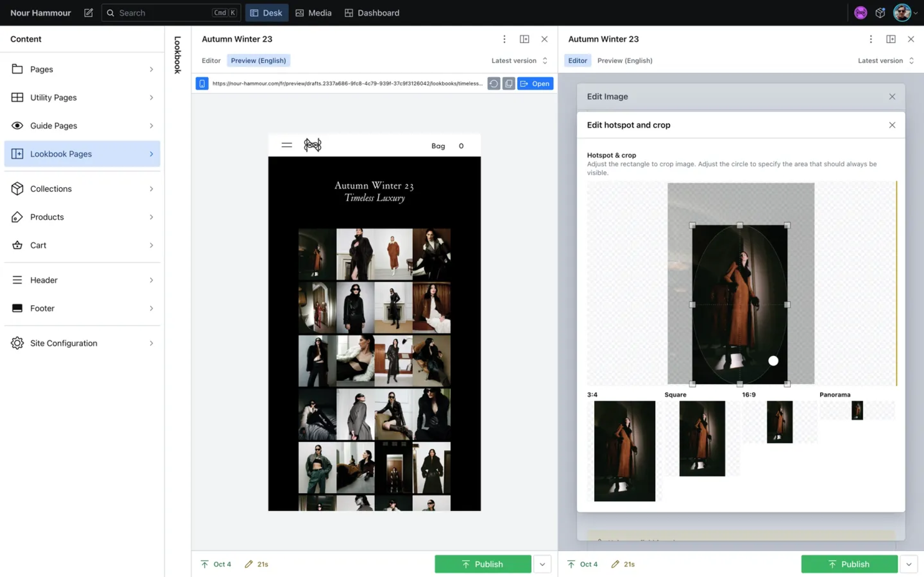The height and width of the screenshot is (577, 924).
Task: Switch to Dashboard tab
Action: coord(372,13)
